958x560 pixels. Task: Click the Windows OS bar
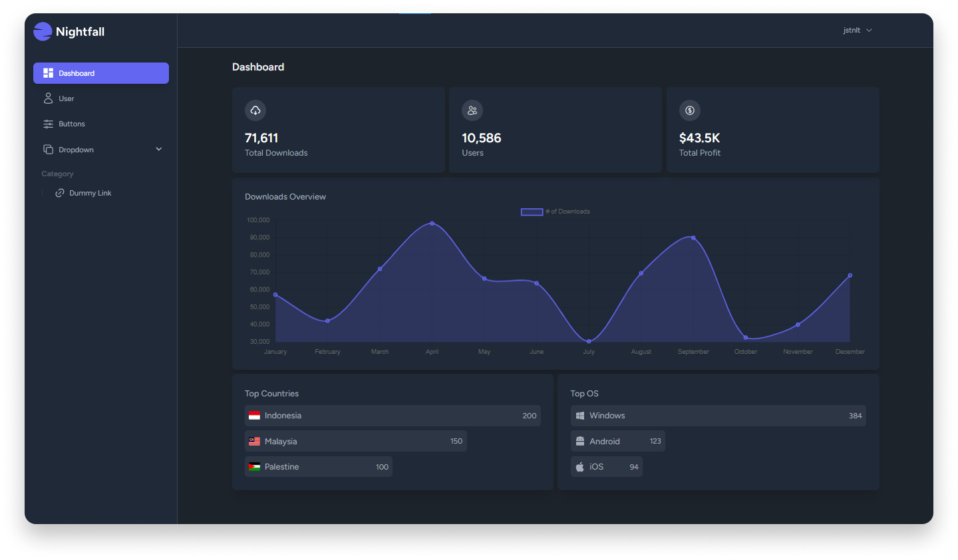[x=718, y=416]
